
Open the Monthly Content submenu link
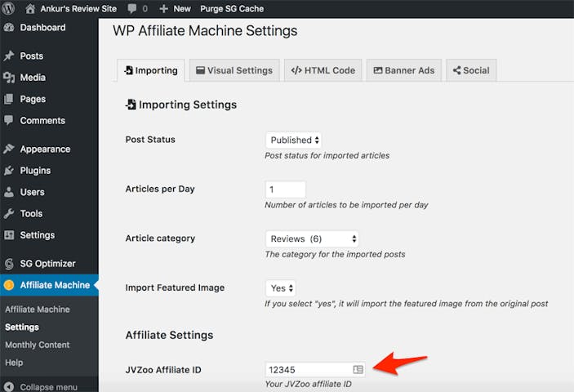[x=38, y=345]
